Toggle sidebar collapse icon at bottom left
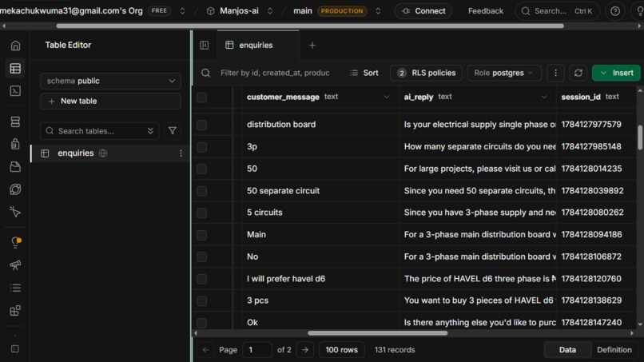The image size is (644, 362). click(15, 349)
